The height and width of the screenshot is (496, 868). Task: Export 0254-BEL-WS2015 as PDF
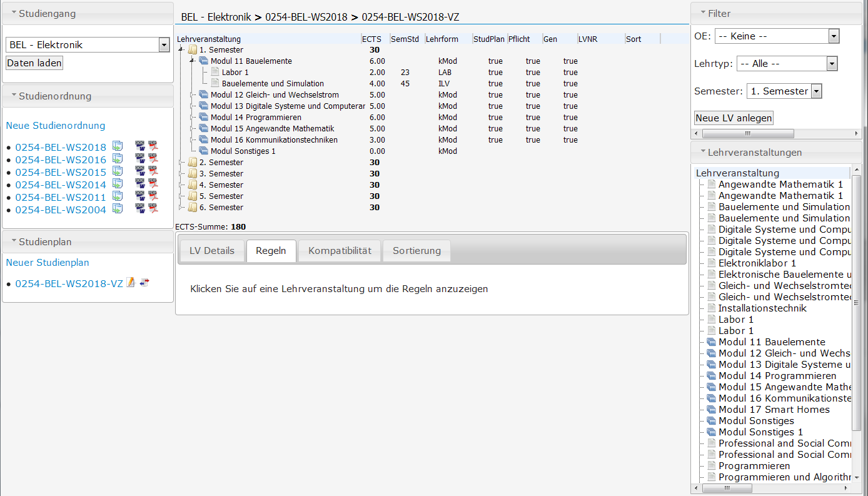(x=153, y=171)
